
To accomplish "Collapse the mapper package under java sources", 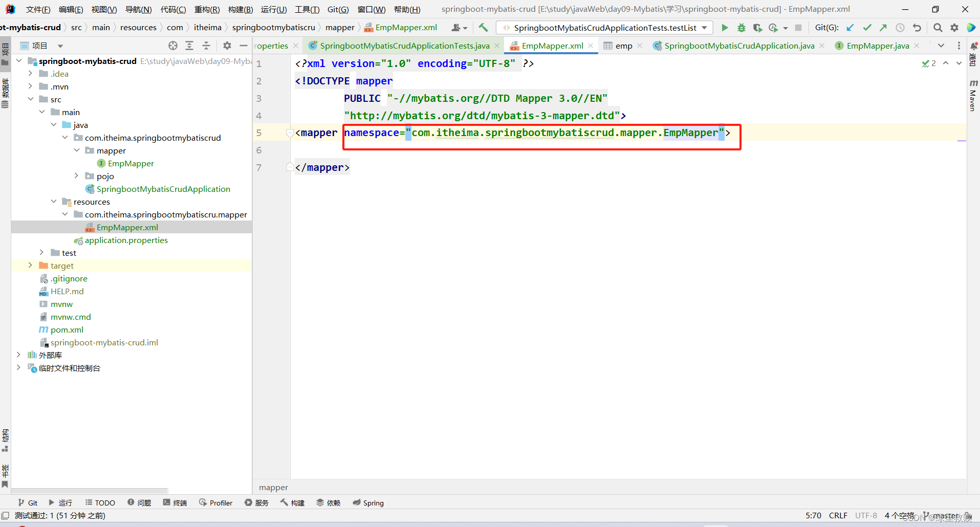I will [x=77, y=150].
